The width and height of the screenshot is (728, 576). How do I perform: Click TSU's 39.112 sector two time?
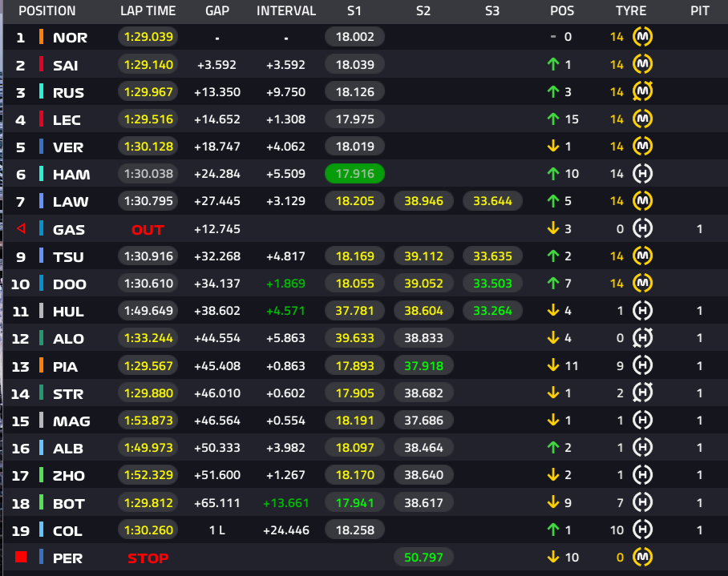coord(423,256)
